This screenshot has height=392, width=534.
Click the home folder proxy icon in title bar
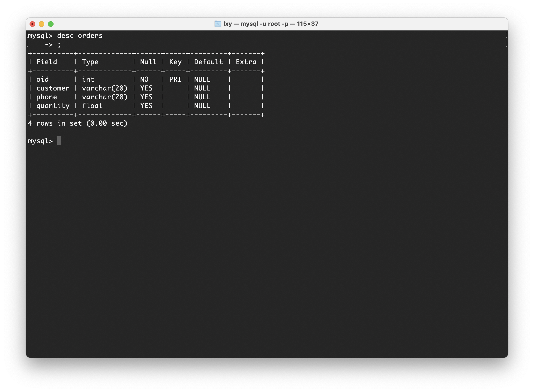tap(218, 24)
